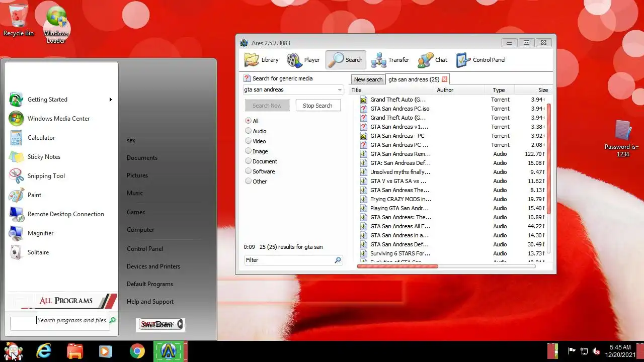The height and width of the screenshot is (362, 644).
Task: Open Computer from the Start menu
Action: [x=140, y=230]
